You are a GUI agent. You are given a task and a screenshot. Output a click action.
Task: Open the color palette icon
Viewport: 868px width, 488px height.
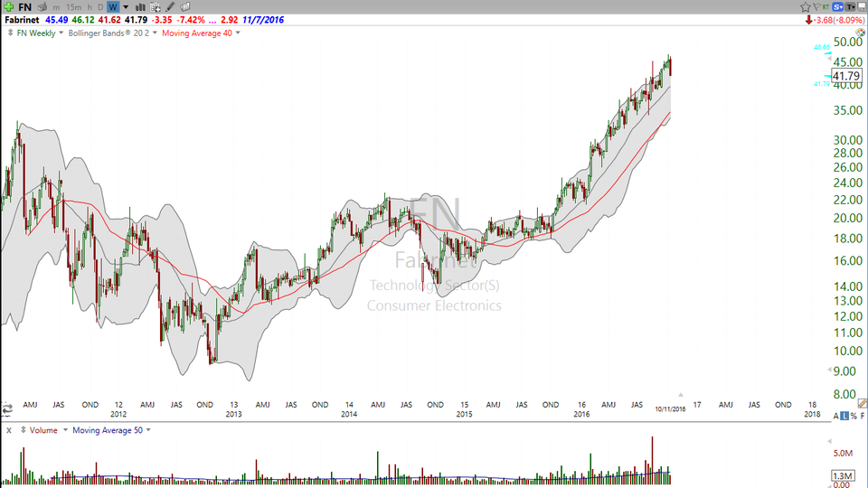(x=860, y=33)
